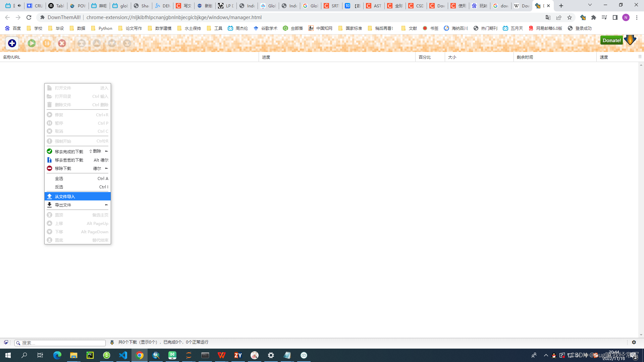
Task: Click the move to bottom toolbar icon
Action: click(x=127, y=43)
